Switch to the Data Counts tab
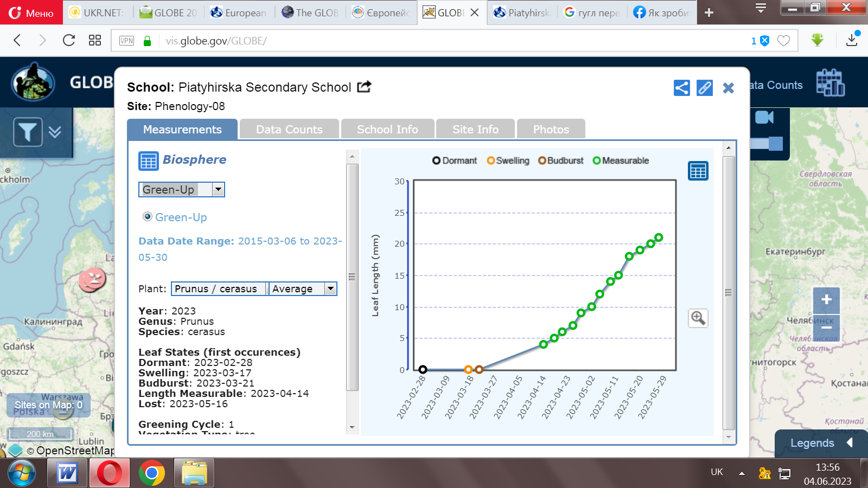Screen dimensions: 868x488 289,130
